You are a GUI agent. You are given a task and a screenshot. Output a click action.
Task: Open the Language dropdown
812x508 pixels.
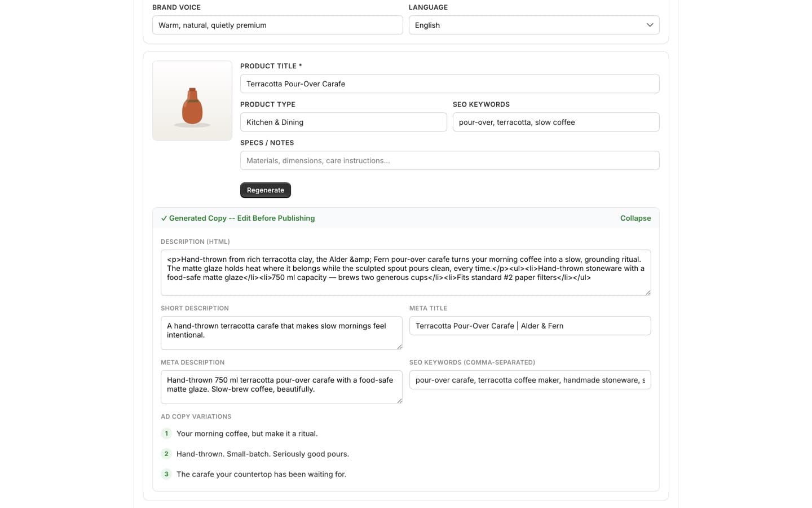(534, 25)
